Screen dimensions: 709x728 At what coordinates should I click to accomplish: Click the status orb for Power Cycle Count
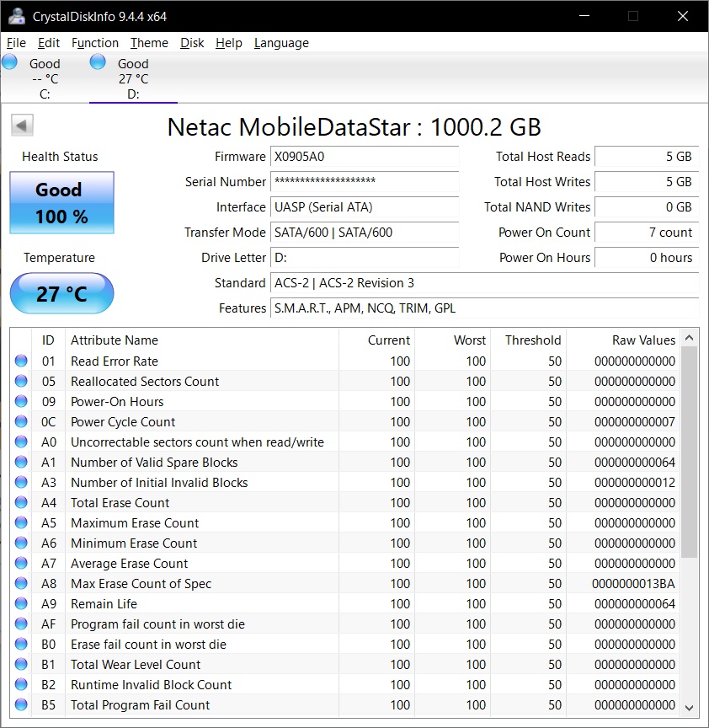tap(21, 422)
